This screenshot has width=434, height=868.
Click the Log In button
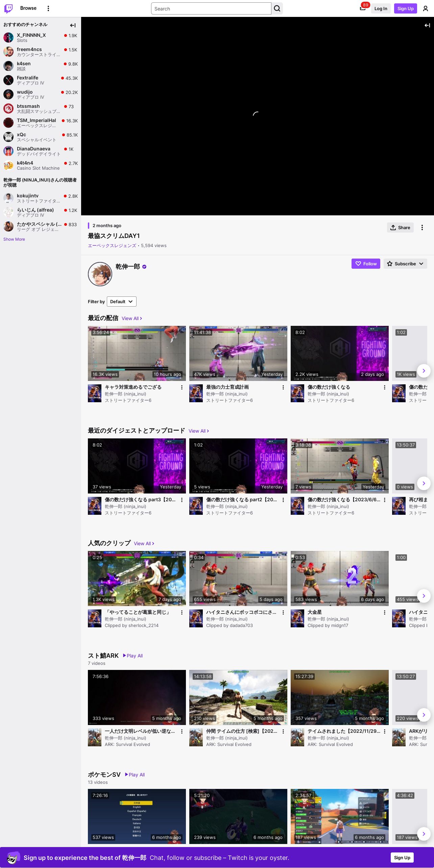click(381, 8)
